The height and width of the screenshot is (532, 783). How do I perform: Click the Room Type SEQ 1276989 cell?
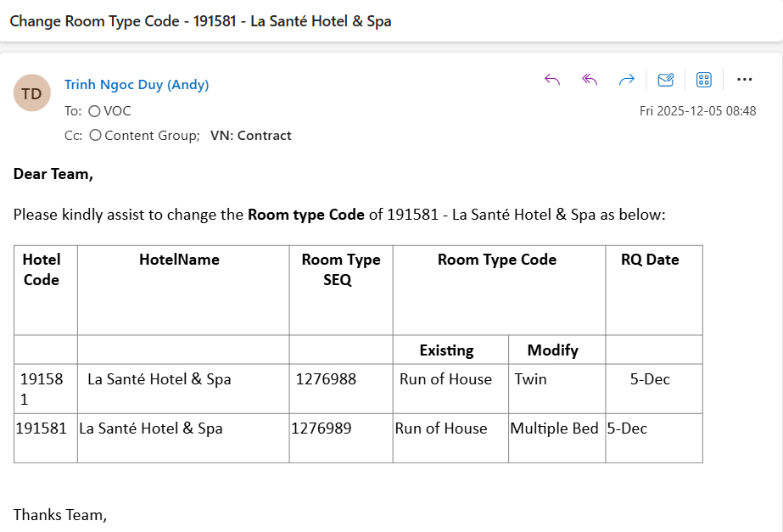322,428
